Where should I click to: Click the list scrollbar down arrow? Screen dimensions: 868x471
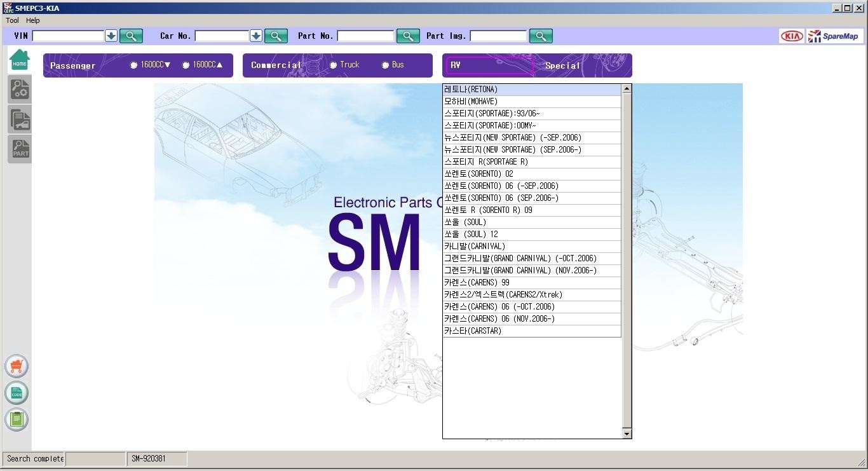point(627,433)
